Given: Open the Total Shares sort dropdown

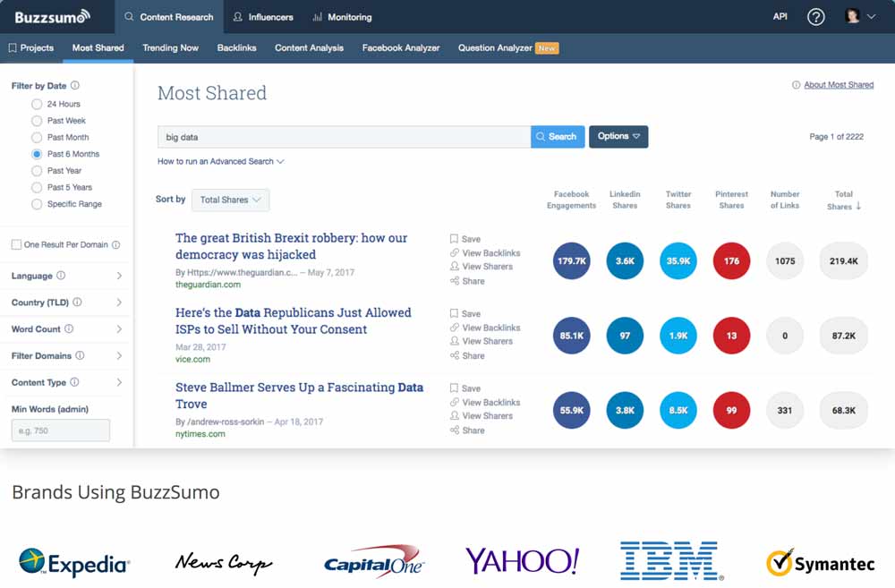Looking at the screenshot, I should 231,200.
